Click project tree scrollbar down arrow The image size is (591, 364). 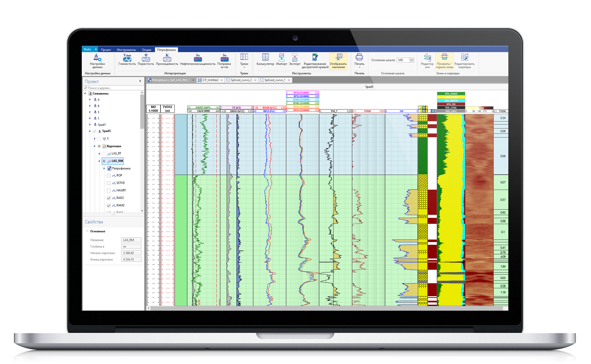[x=142, y=210]
